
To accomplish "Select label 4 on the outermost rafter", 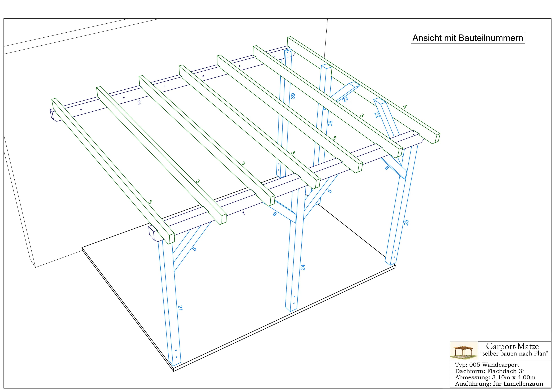I will click(405, 107).
